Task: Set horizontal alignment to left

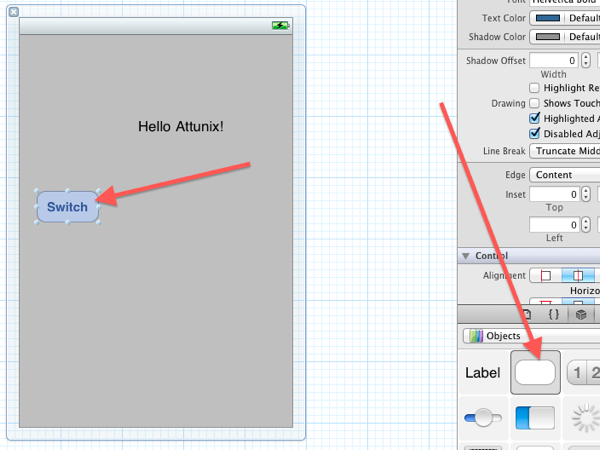Action: click(x=546, y=276)
